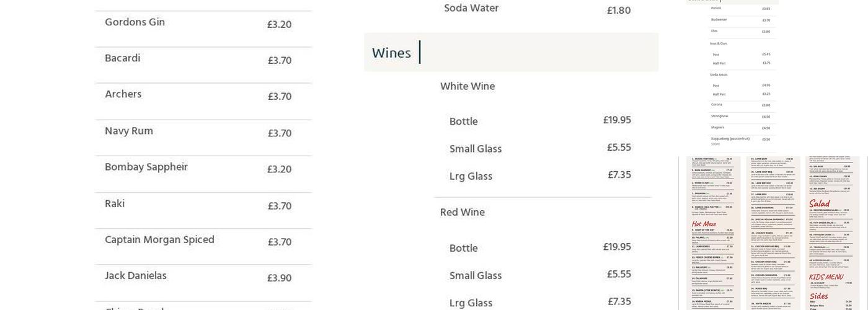Click the Raki drink item
868x310 pixels.
click(115, 204)
